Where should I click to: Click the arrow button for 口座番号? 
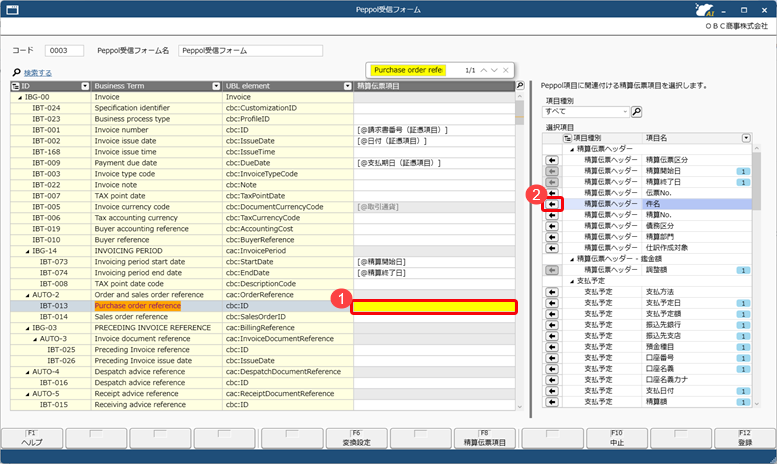click(x=552, y=358)
